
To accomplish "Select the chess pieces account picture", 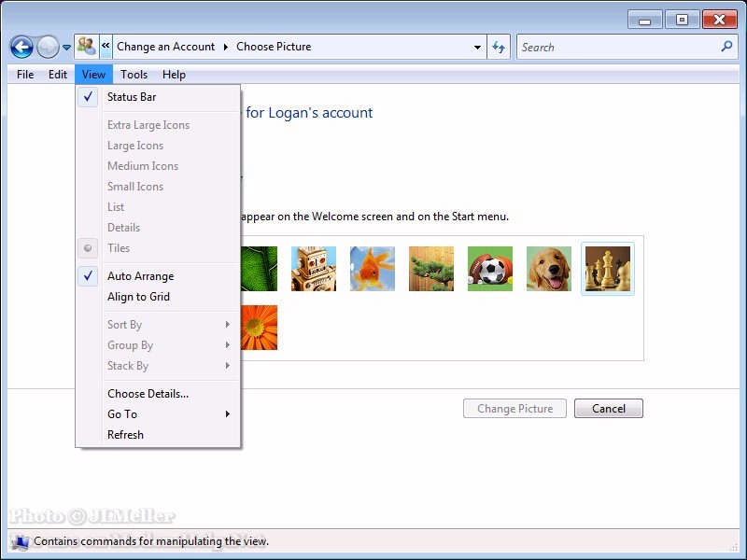I will [x=608, y=269].
